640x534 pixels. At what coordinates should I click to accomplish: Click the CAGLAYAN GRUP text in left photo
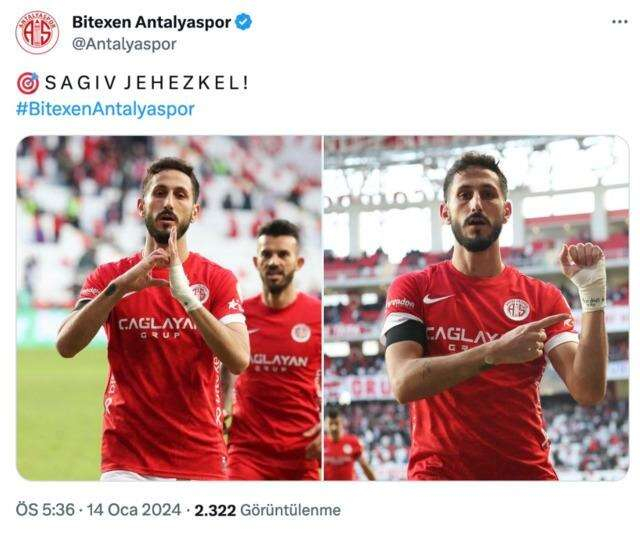point(157,328)
